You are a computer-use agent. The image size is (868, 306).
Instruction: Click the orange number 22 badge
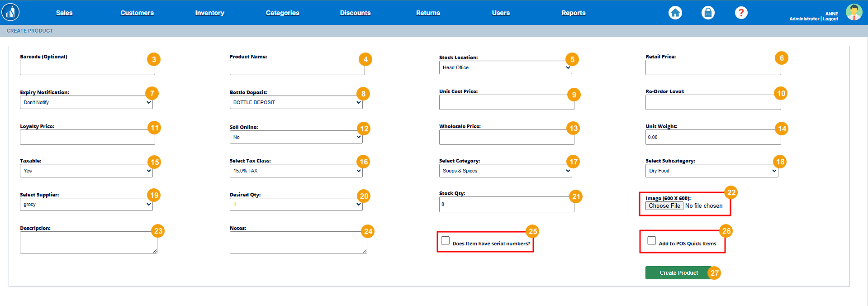pos(731,192)
